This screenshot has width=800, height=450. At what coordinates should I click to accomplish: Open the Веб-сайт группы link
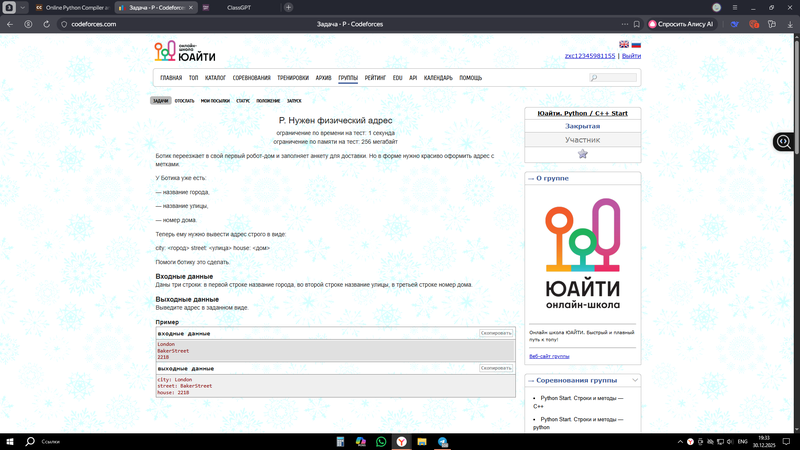tap(549, 356)
